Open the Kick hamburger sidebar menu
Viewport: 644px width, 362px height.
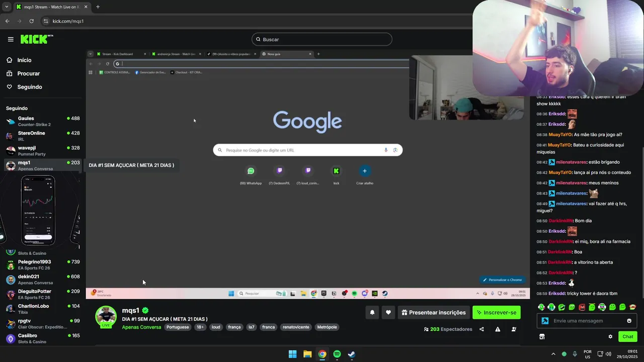pos(11,39)
